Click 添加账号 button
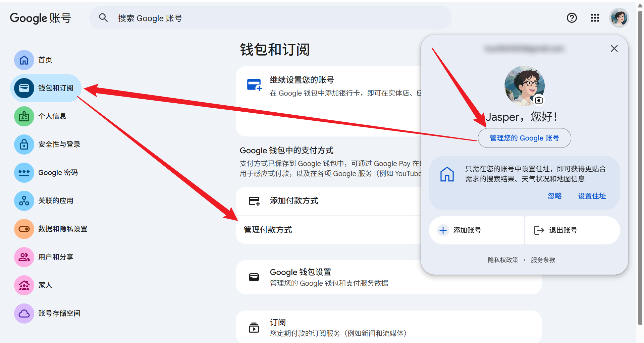644x343 pixels. click(476, 230)
